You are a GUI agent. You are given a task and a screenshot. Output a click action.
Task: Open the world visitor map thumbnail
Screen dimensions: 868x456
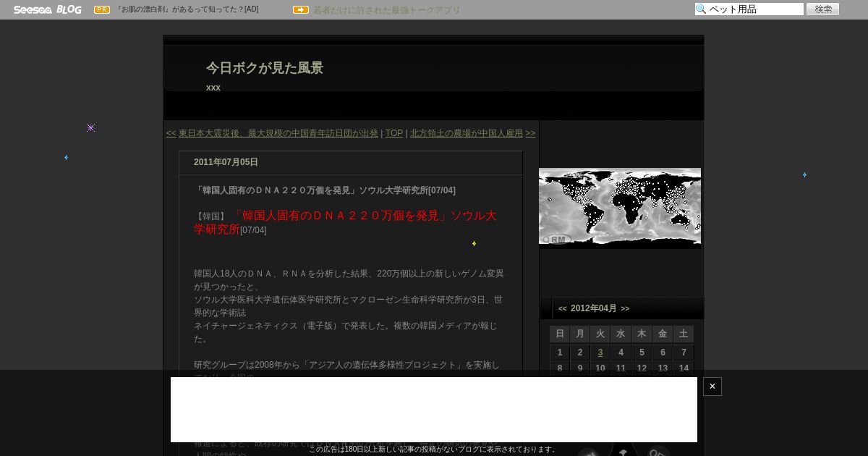tap(620, 208)
